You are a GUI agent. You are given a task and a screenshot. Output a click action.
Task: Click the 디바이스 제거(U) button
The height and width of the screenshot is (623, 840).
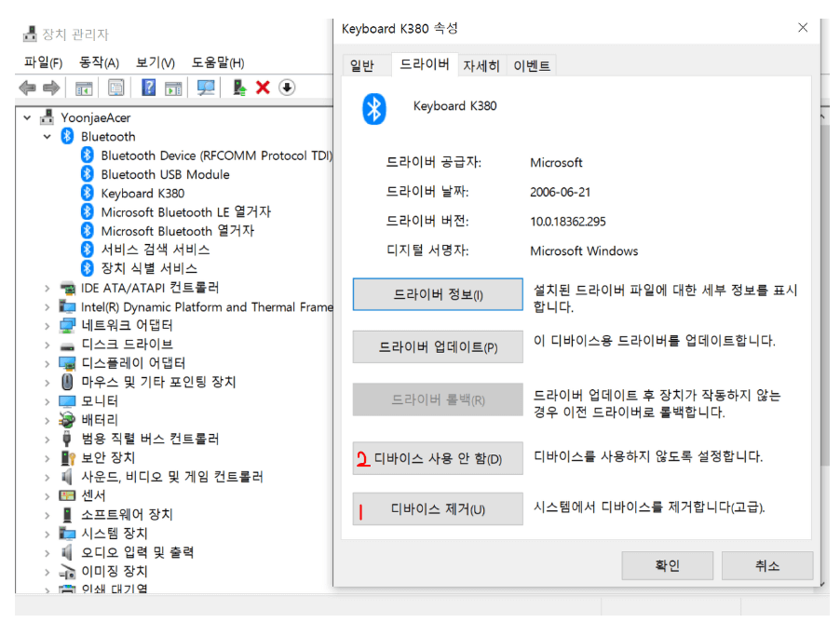pos(438,508)
